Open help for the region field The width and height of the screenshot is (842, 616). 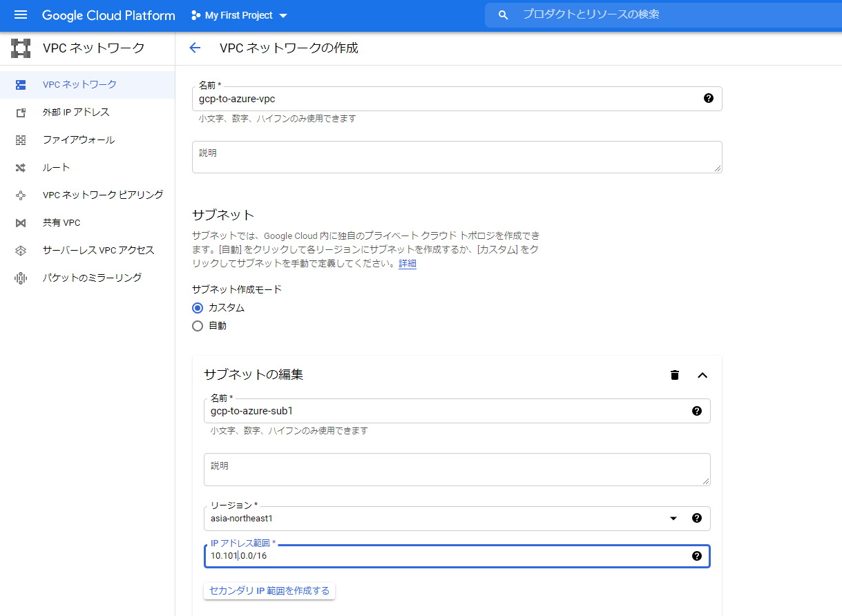click(696, 519)
